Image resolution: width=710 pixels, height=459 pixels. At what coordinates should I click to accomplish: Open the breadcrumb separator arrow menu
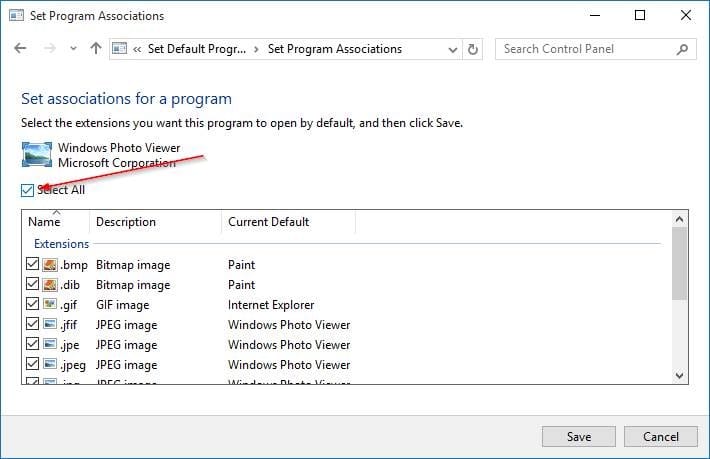coord(256,49)
